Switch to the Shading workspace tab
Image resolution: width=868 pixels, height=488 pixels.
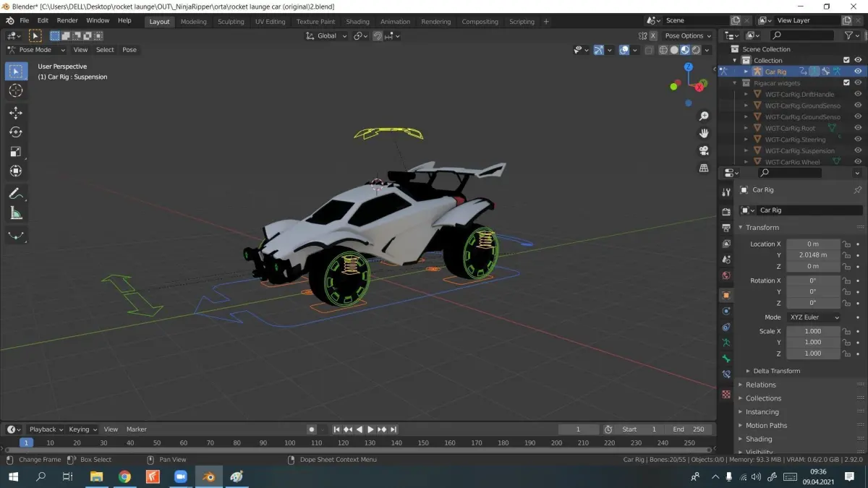[x=357, y=22]
